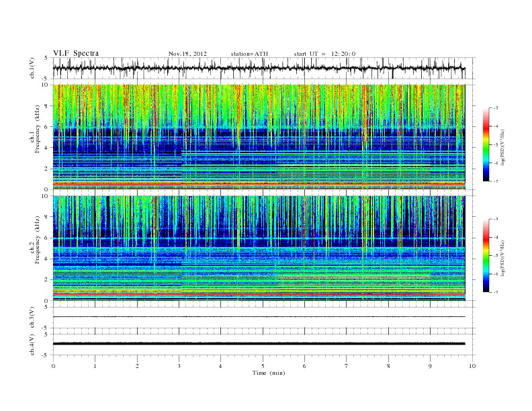Screen dimensions: 532x411
Task: Click the "10" tick on the time axis
Action: tap(472, 366)
